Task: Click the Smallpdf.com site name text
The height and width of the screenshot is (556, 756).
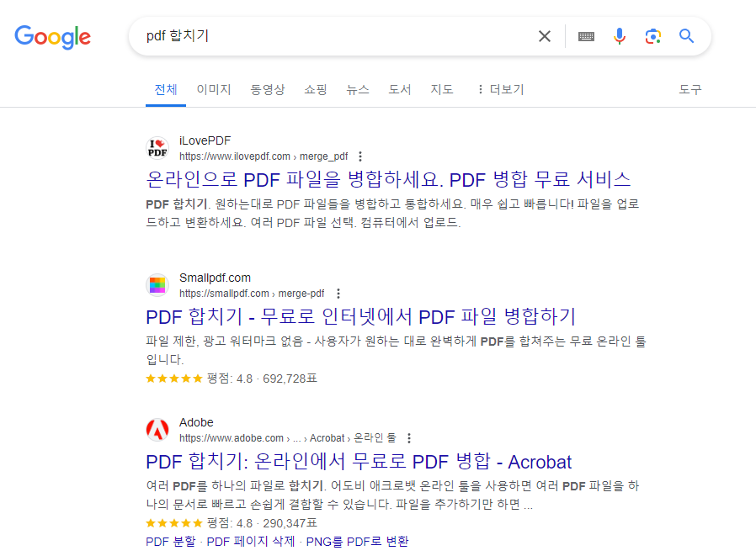Action: click(215, 278)
